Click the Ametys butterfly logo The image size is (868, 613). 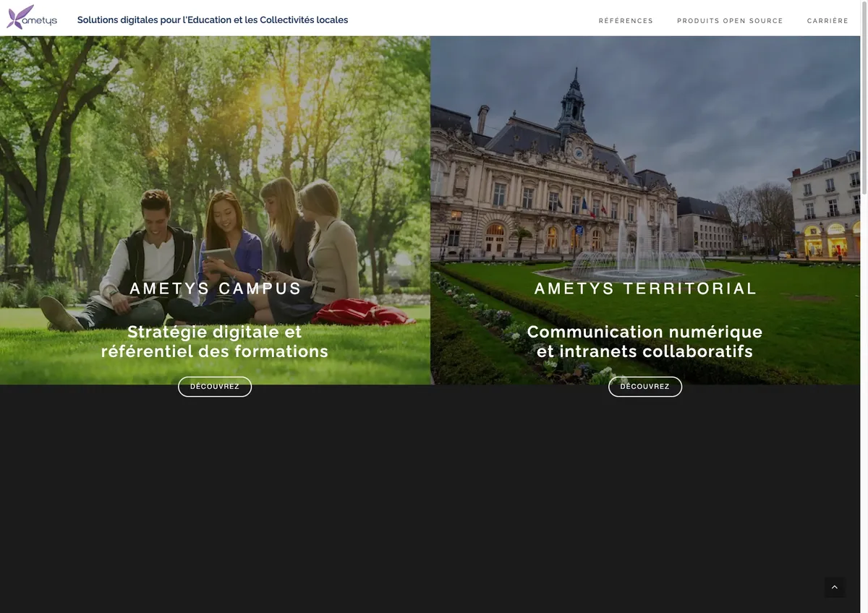32,17
